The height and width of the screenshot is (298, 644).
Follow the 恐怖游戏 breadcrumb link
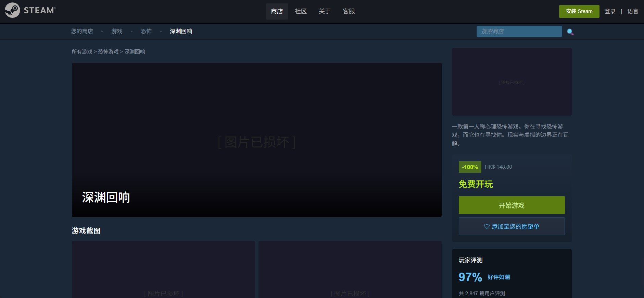108,51
